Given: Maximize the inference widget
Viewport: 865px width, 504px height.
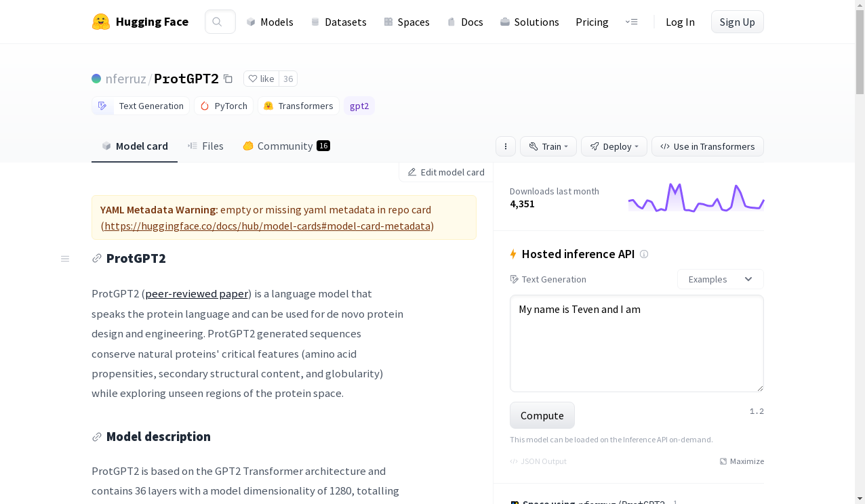Looking at the screenshot, I should pos(742,461).
